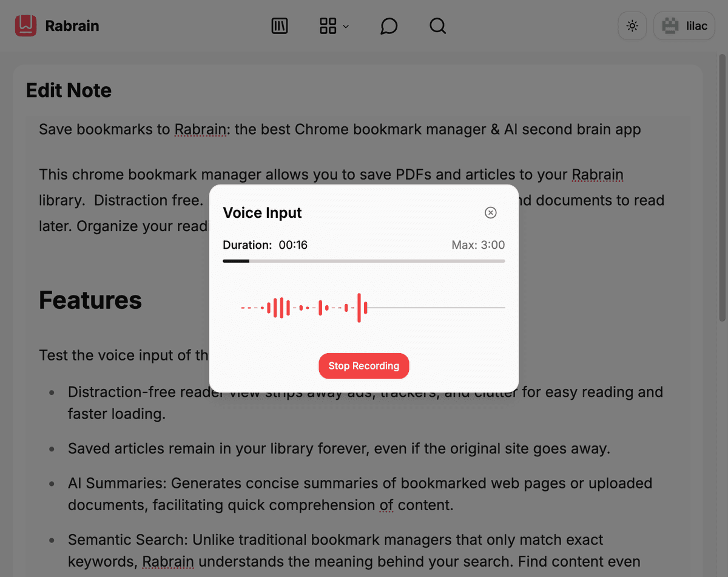Toggle light and dark theme
The width and height of the screenshot is (728, 577).
click(632, 25)
